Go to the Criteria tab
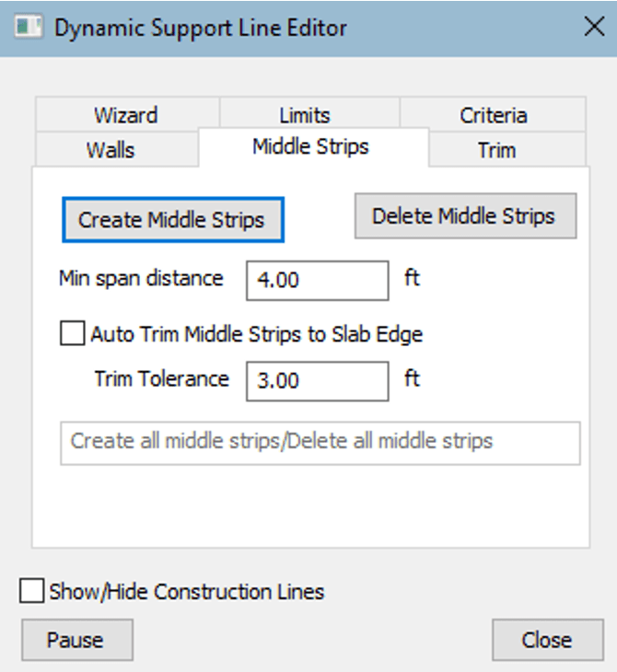The image size is (617, 672). pos(494,115)
